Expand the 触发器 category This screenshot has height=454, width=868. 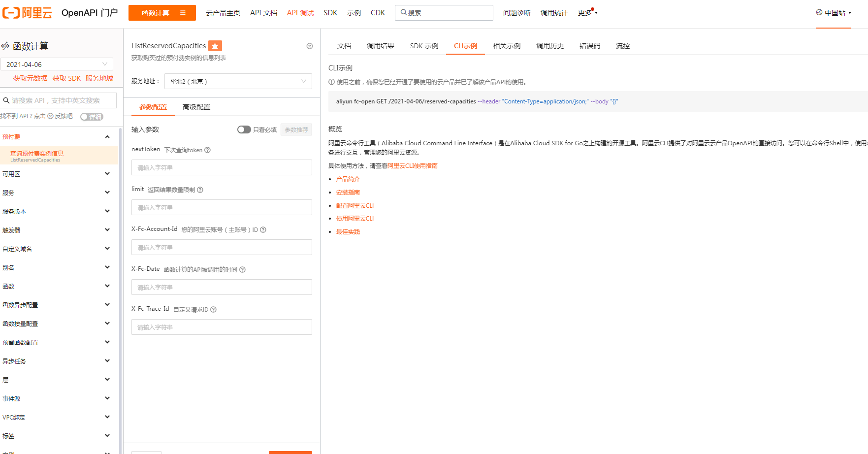coord(107,230)
